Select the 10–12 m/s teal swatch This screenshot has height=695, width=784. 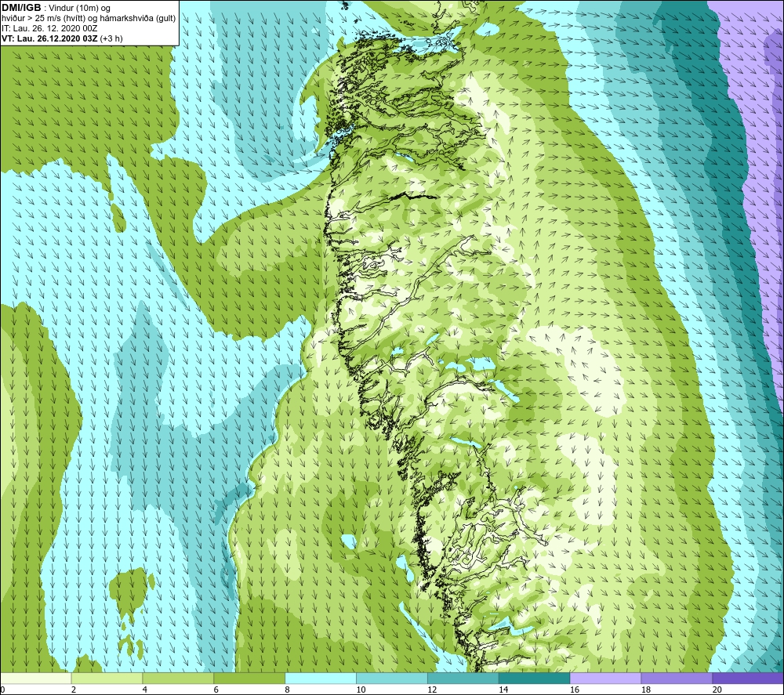click(x=392, y=679)
